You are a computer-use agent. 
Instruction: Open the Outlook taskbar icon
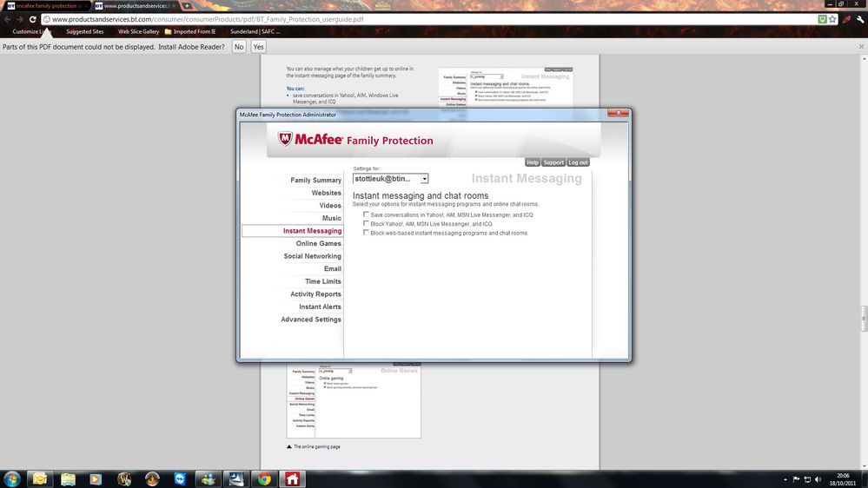click(40, 479)
